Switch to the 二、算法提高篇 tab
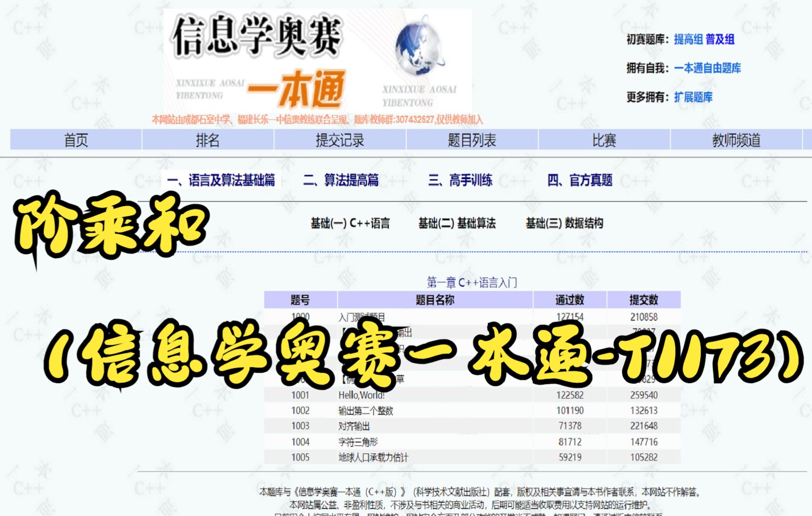 (x=341, y=180)
